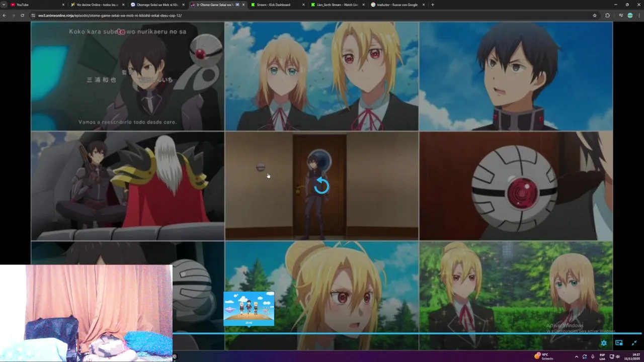Close the Stream - Kick Dashboard tab
The height and width of the screenshot is (362, 644).
(303, 5)
